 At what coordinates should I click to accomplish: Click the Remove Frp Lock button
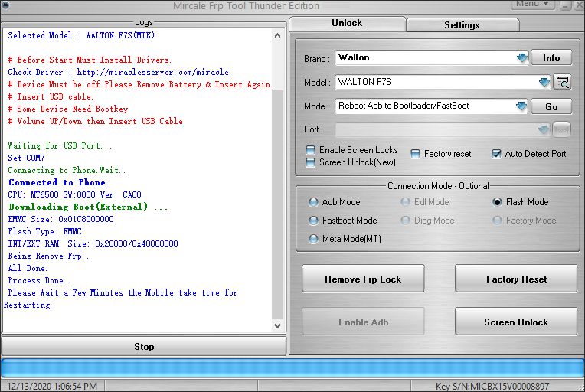[x=363, y=279]
